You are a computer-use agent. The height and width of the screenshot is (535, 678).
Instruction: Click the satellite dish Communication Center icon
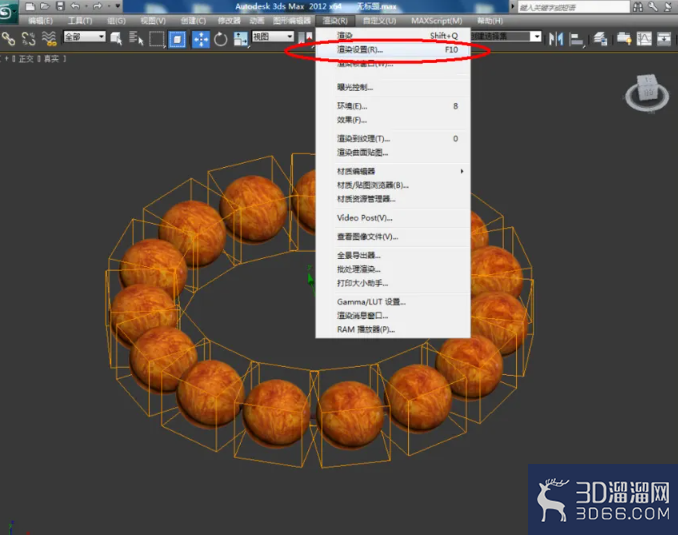coord(668,6)
